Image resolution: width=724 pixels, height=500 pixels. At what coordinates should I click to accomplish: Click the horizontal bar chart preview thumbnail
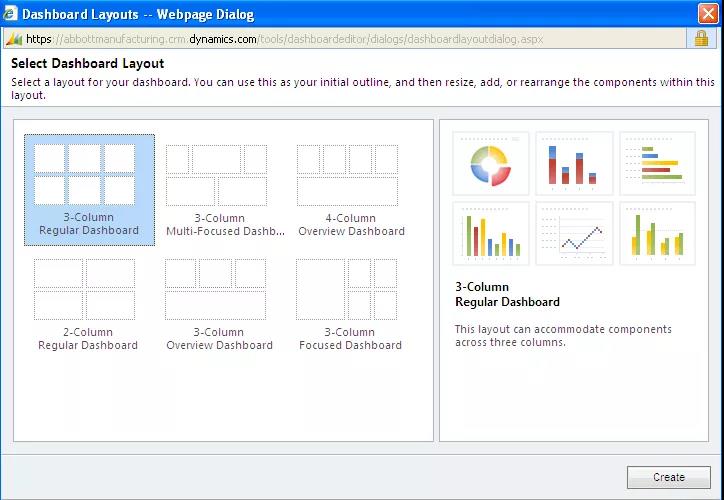tap(657, 163)
